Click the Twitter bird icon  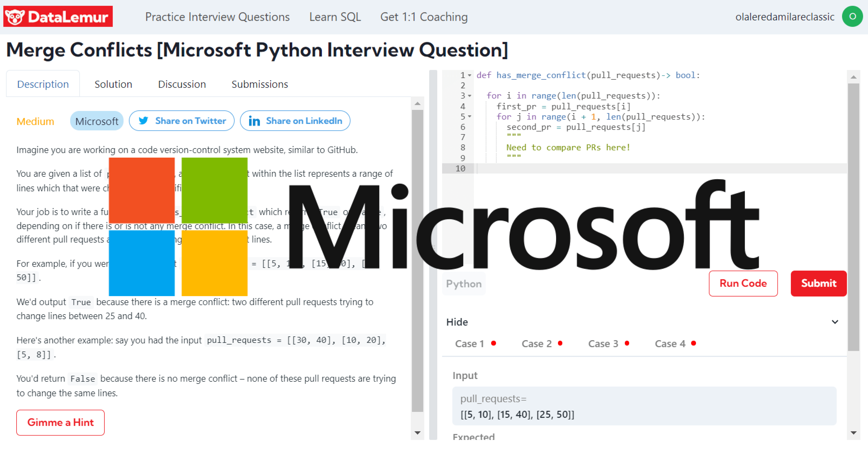(143, 121)
